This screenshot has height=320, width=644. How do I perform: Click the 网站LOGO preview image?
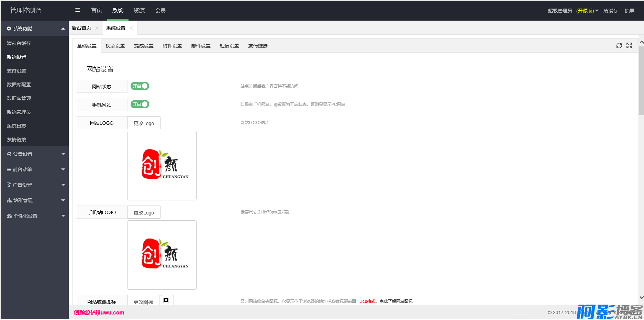click(x=162, y=166)
